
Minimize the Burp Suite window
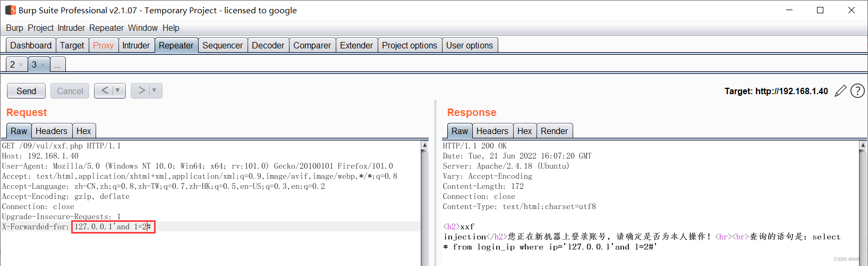789,10
